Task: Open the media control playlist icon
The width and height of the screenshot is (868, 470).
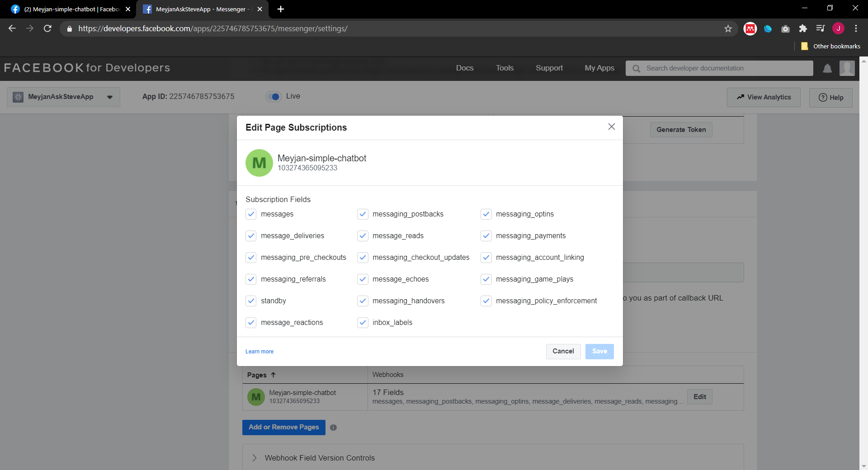Action: pyautogui.click(x=821, y=28)
